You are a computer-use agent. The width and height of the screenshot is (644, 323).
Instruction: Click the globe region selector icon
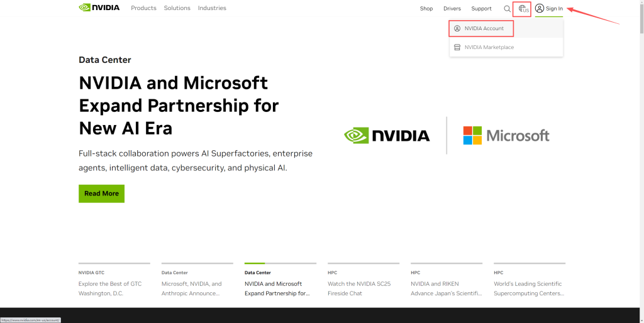pos(522,9)
